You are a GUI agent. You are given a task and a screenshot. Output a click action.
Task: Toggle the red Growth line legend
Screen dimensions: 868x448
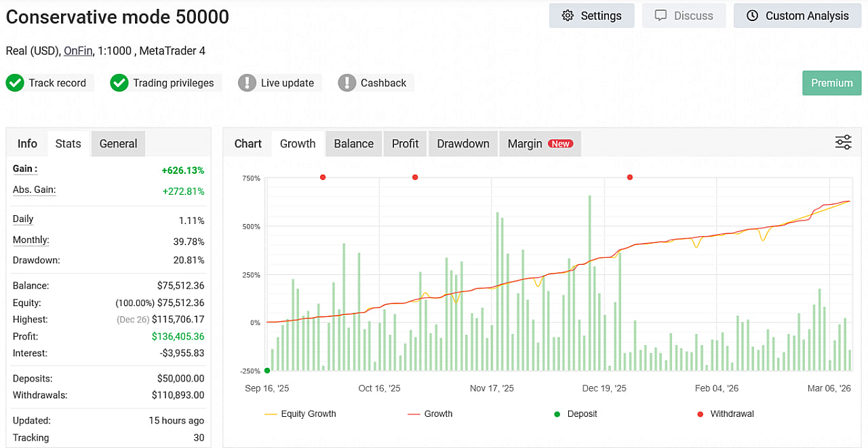(430, 413)
